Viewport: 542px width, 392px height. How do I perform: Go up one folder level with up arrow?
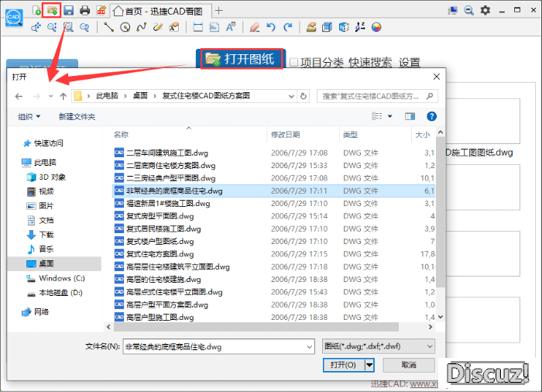[63, 96]
